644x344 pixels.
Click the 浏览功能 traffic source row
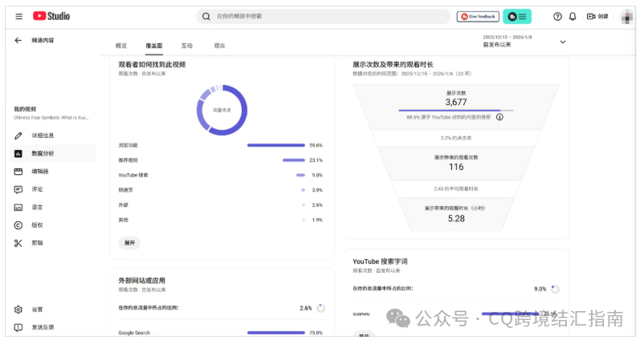[221, 145]
